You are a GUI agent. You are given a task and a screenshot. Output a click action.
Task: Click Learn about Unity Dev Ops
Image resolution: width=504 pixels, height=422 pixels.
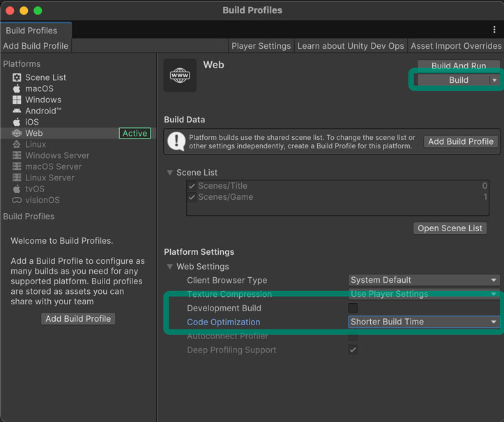coord(351,46)
